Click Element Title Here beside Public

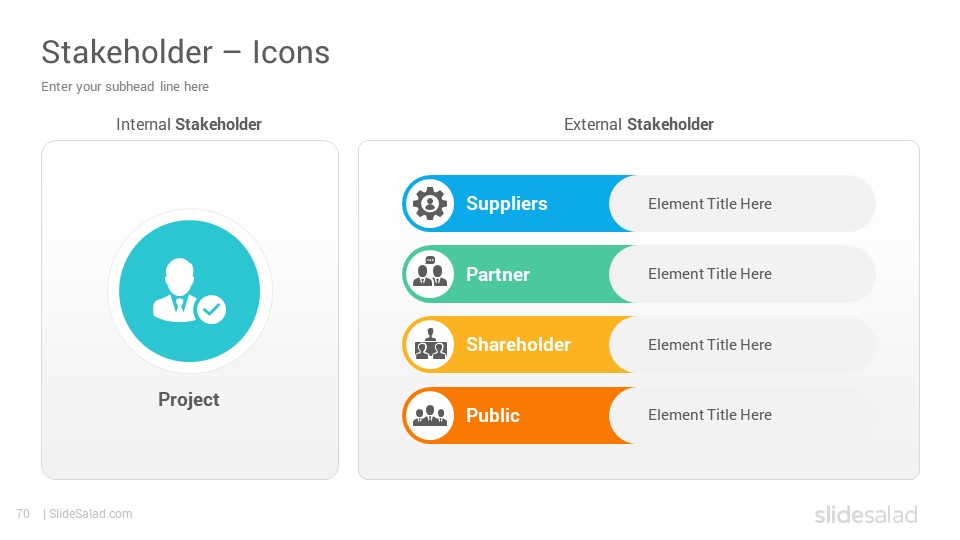(710, 414)
